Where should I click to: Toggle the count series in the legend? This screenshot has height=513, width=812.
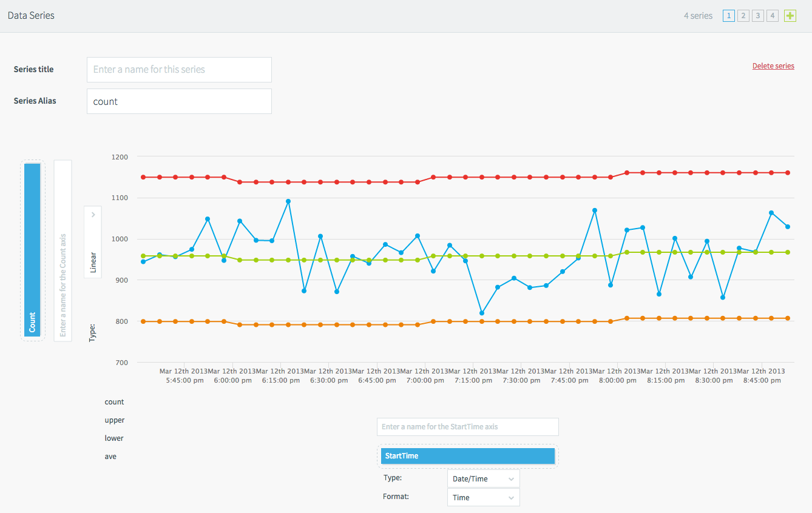click(114, 401)
